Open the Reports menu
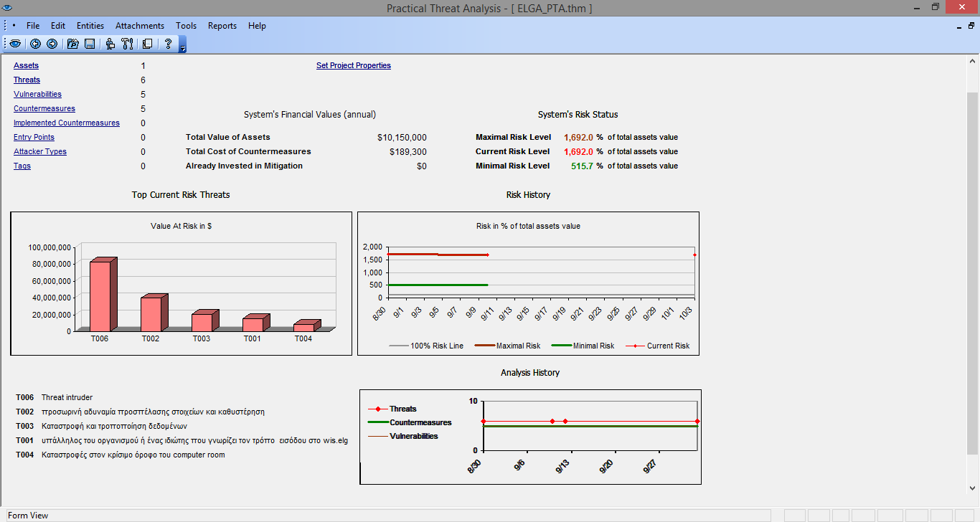Image resolution: width=980 pixels, height=522 pixels. point(222,26)
